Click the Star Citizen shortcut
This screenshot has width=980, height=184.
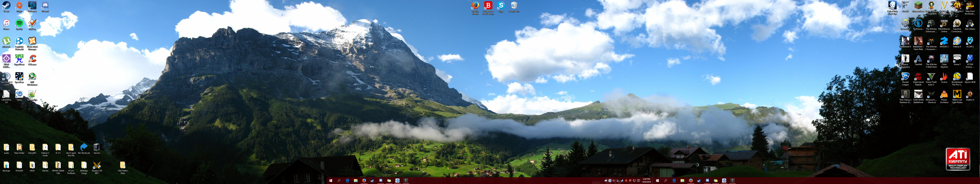970,24
